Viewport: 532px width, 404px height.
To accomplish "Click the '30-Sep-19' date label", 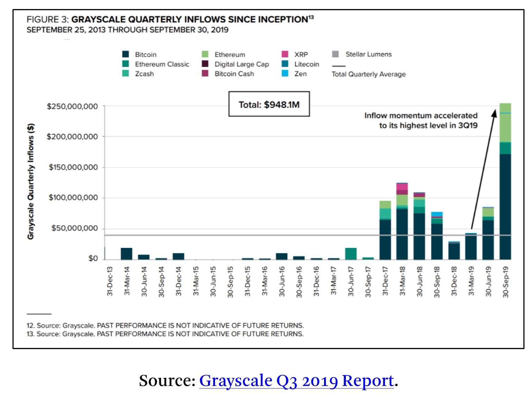I will 506,282.
